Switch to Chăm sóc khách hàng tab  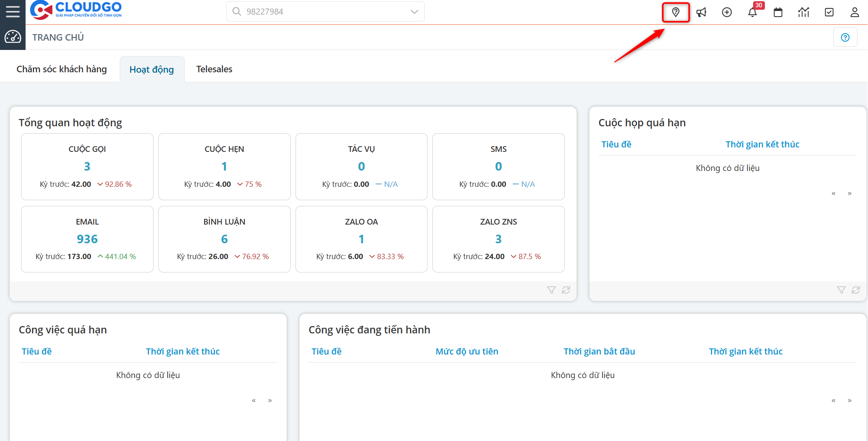(x=62, y=69)
